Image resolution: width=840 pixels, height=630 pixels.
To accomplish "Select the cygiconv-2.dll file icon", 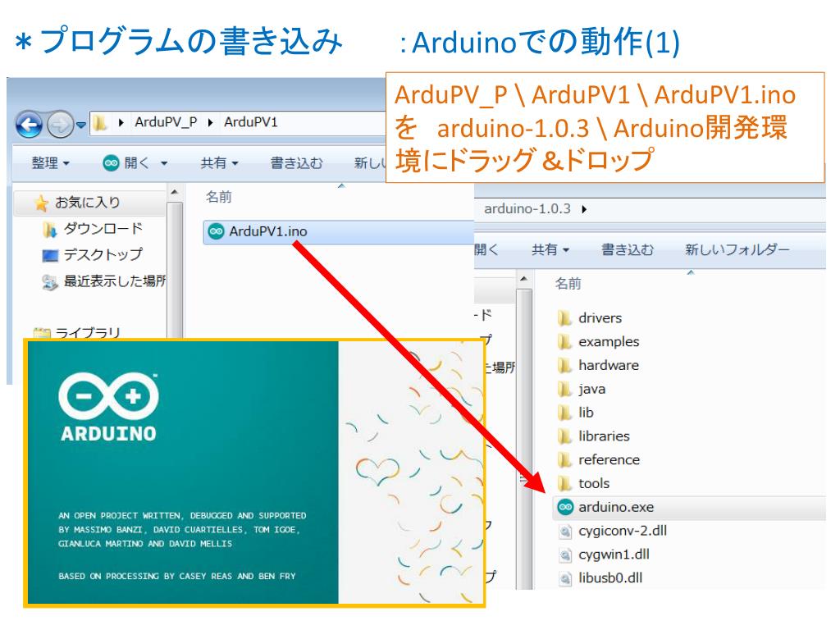I will [x=565, y=531].
